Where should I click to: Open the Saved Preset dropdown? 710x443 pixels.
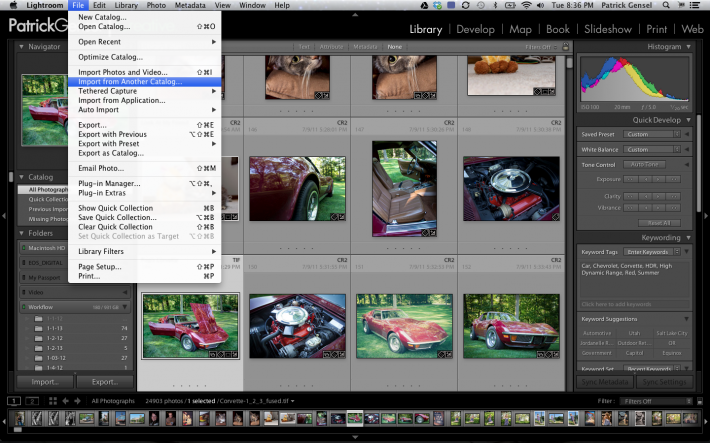pos(652,134)
